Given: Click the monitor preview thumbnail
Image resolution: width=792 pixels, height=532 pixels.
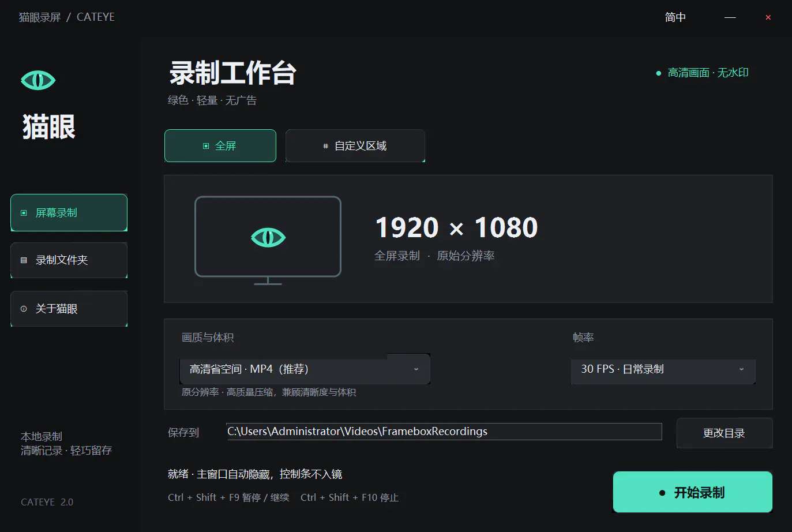Looking at the screenshot, I should coord(268,241).
